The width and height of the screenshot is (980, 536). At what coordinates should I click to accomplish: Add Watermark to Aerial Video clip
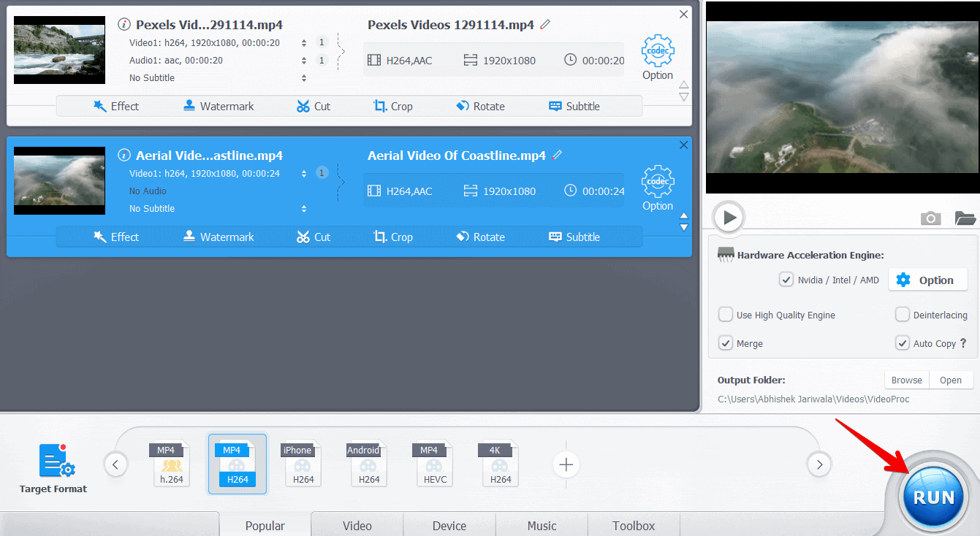(x=218, y=237)
